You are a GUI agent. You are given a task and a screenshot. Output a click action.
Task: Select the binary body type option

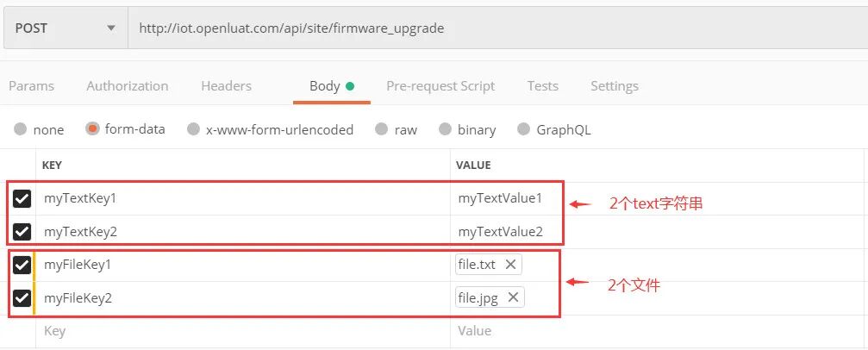coord(445,129)
